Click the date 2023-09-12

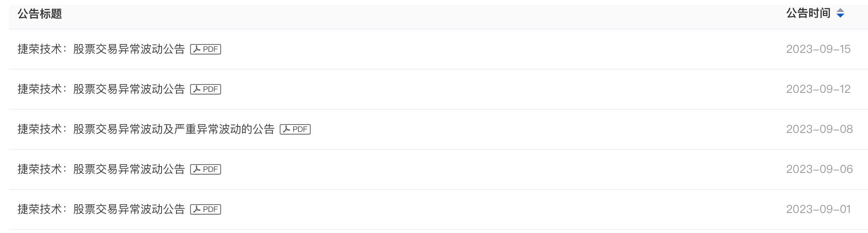point(818,89)
